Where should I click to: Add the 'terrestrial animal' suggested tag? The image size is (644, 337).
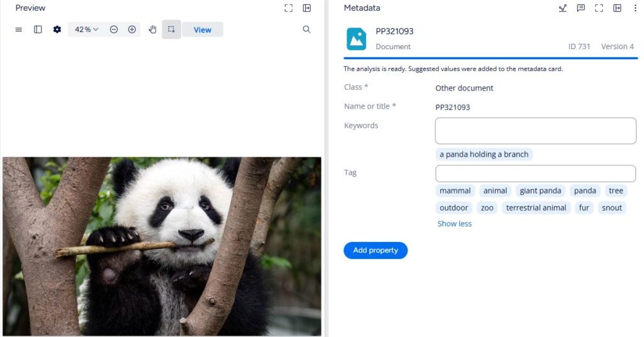click(x=536, y=207)
